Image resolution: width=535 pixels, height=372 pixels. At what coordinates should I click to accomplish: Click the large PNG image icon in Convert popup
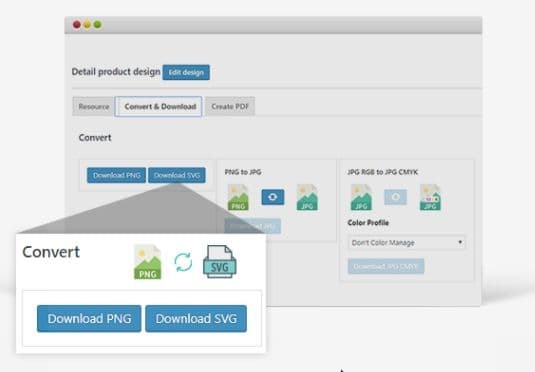[x=147, y=262]
